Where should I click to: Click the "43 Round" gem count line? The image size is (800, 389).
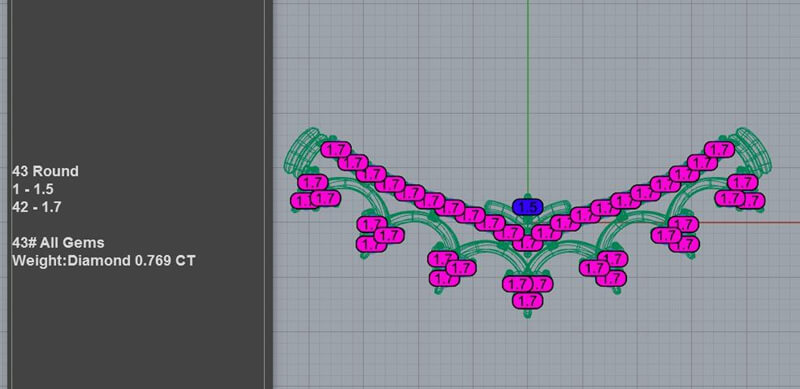(x=45, y=171)
